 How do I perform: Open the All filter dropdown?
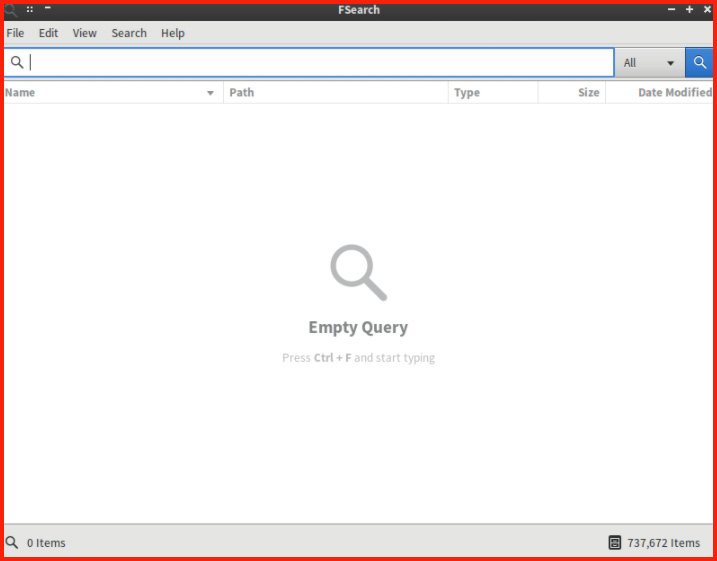[649, 63]
